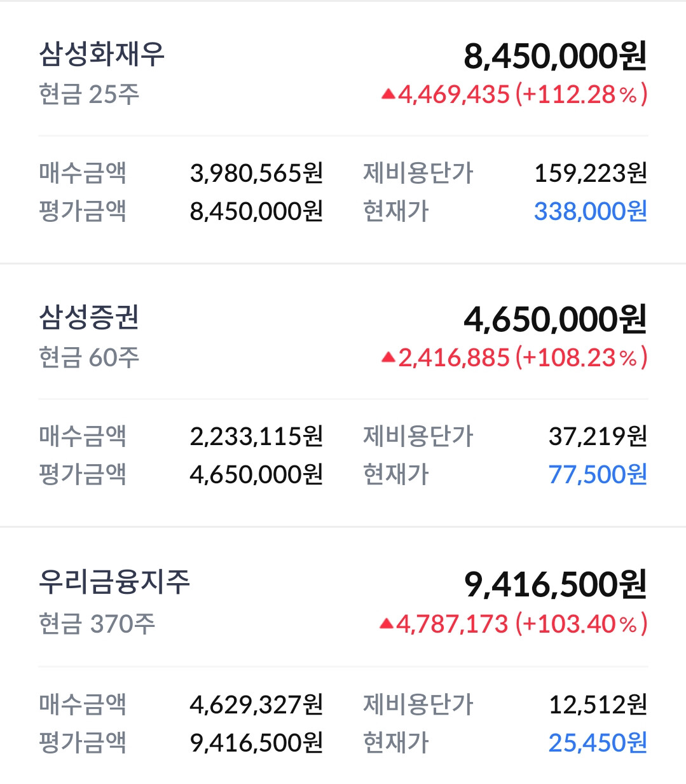
Task: Open the 삼성증권 stock entry
Action: (89, 317)
